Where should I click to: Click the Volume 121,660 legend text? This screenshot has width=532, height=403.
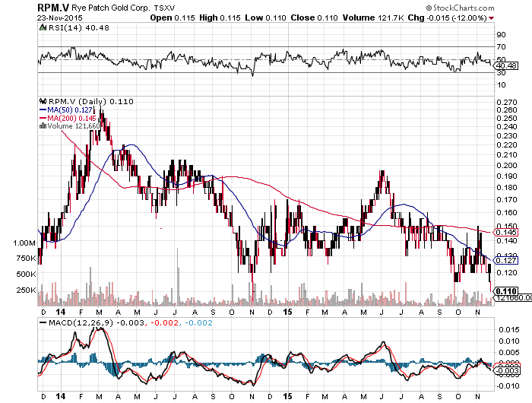[x=74, y=126]
